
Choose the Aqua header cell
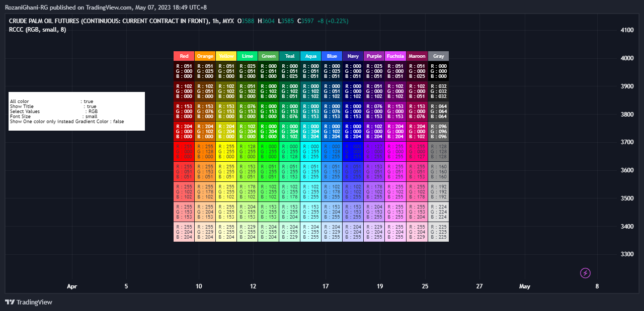311,56
